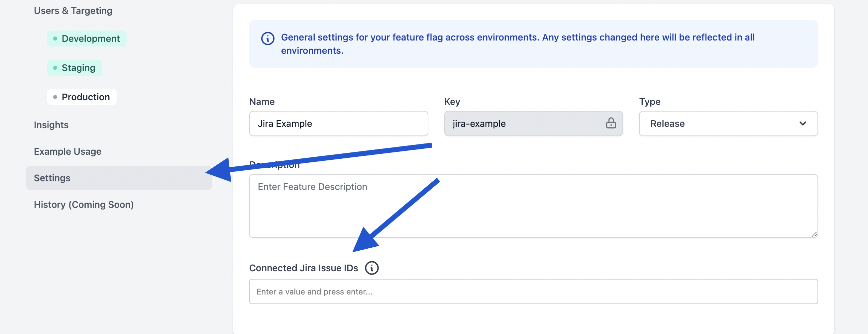Click the info icon beside Connected Jira Issue IDs
868x334 pixels.
(372, 268)
